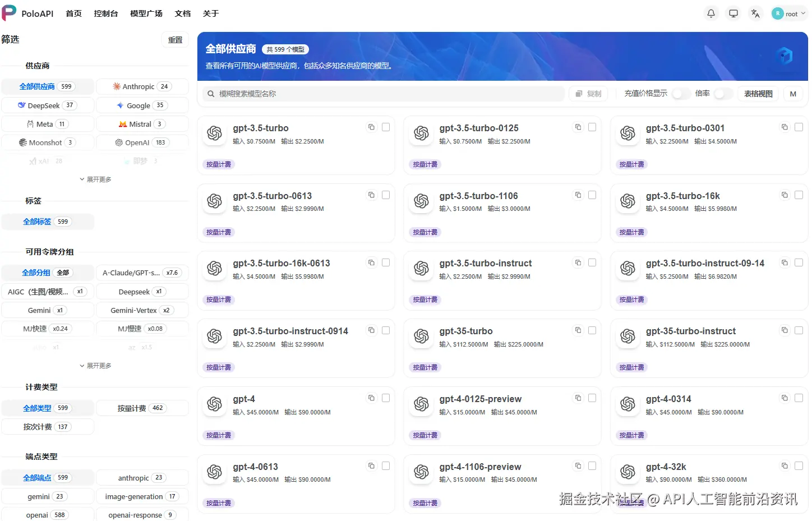Copy the gpt-3.5-turbo-16k-0613 name icon
812x521 pixels.
(x=371, y=262)
